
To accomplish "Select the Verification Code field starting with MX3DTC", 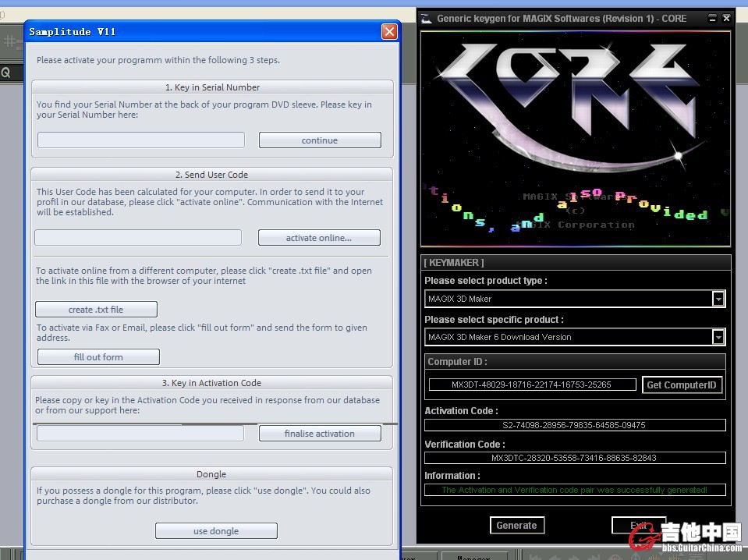I will tap(575, 458).
